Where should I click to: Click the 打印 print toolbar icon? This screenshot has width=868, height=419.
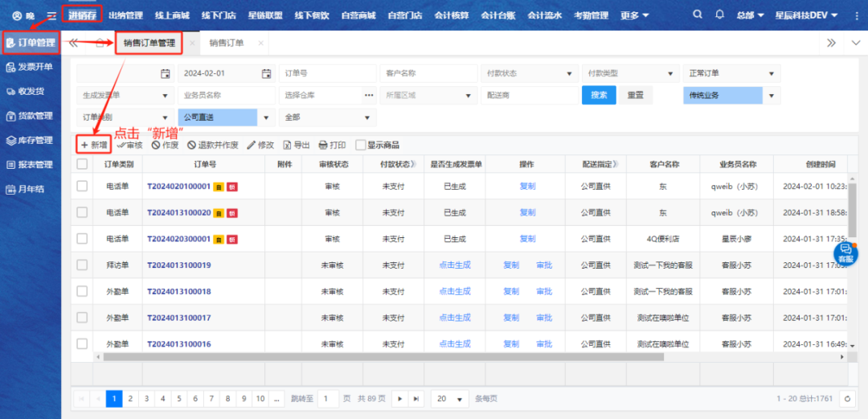point(331,145)
